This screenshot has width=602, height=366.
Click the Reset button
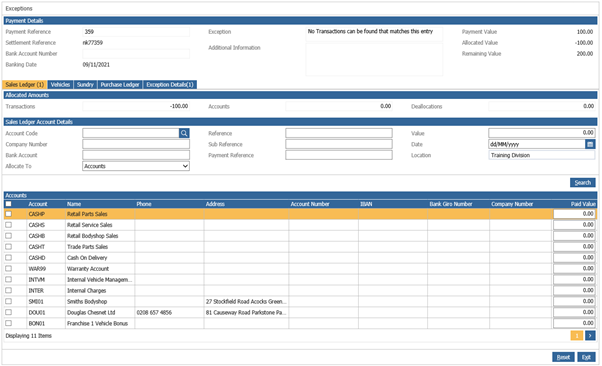coord(563,357)
